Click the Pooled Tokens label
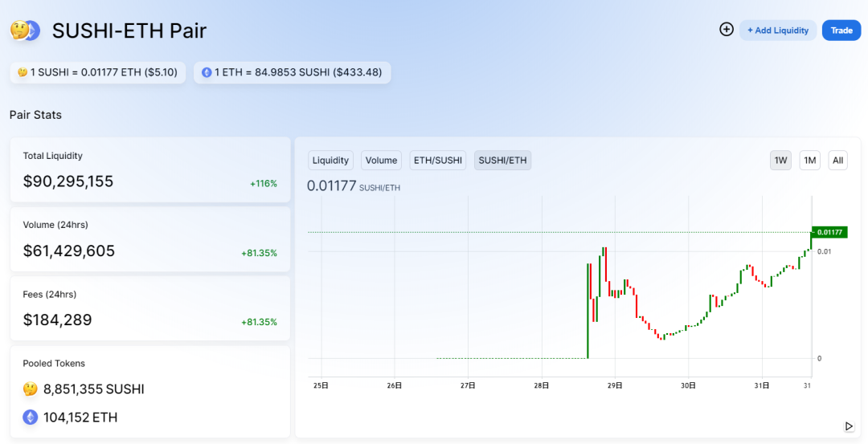 tap(54, 363)
